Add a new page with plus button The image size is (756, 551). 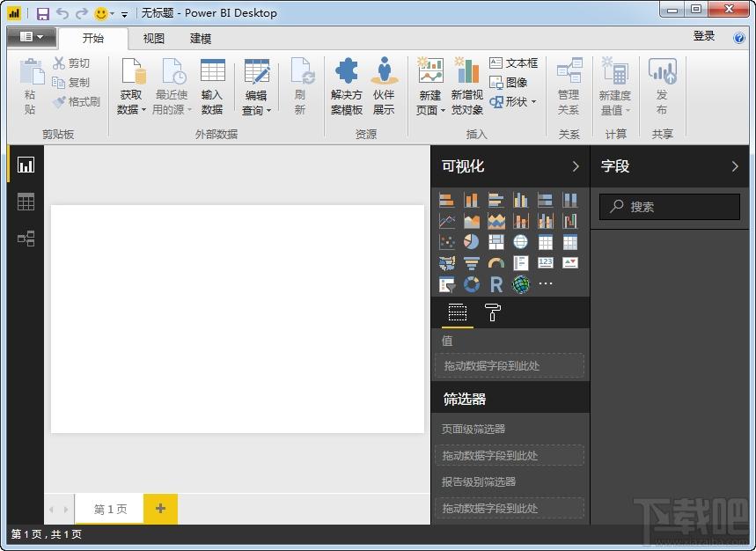tap(160, 508)
